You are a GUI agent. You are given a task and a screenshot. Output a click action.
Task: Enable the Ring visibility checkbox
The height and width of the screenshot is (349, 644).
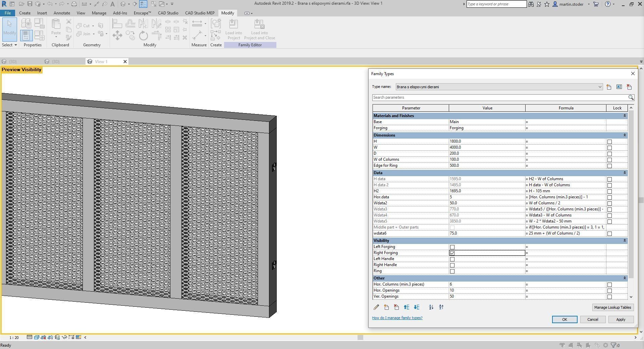click(x=452, y=271)
